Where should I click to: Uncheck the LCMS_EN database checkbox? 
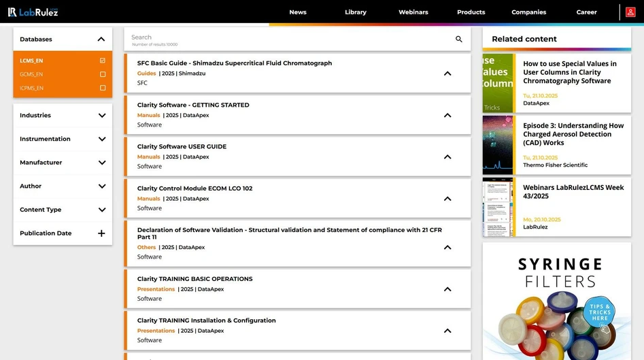(103, 61)
